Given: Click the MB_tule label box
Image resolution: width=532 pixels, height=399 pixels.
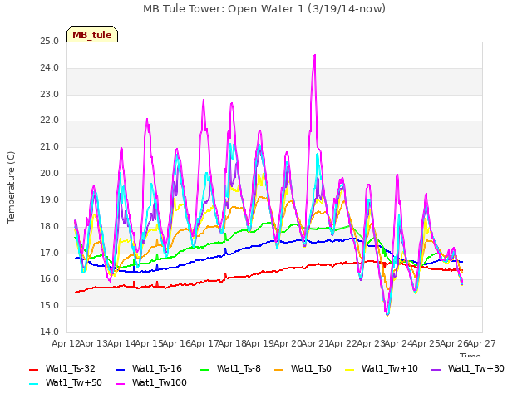Looking at the screenshot, I should [x=92, y=34].
